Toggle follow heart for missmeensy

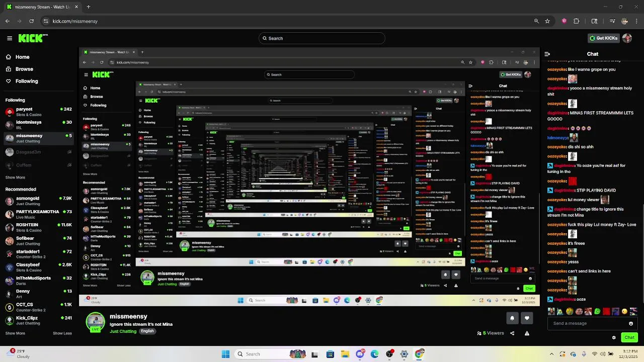527,318
